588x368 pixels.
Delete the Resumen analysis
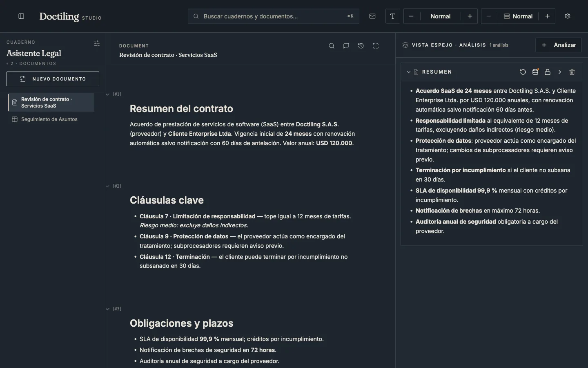[572, 72]
